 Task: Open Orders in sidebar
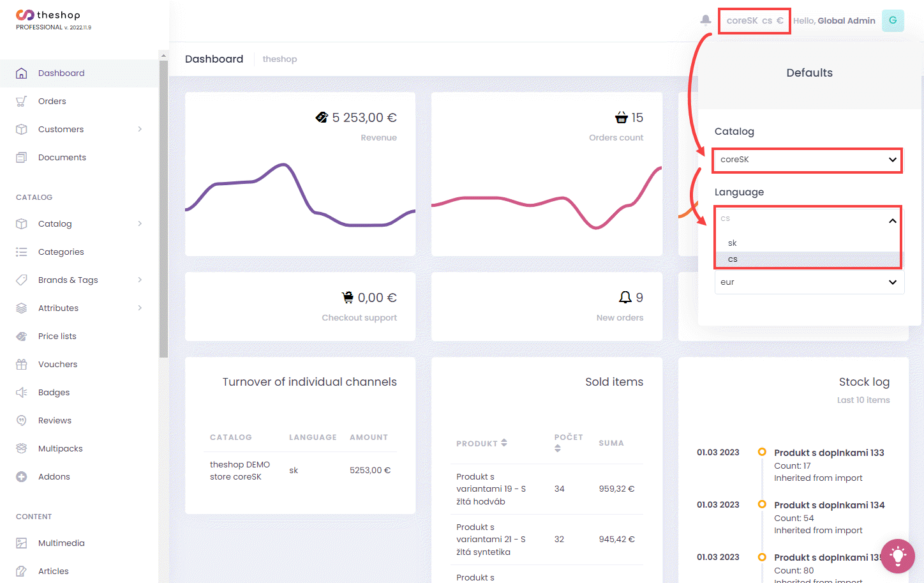52,101
